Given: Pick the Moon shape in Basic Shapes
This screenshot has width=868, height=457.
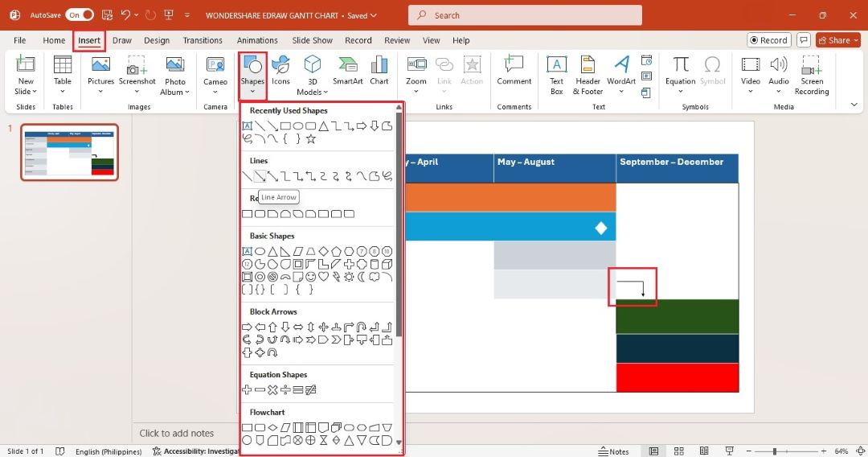Looking at the screenshot, I should click(x=362, y=277).
